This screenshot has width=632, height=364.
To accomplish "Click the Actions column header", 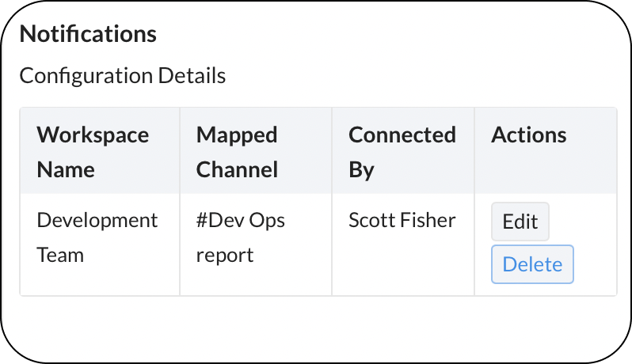I will pos(528,135).
